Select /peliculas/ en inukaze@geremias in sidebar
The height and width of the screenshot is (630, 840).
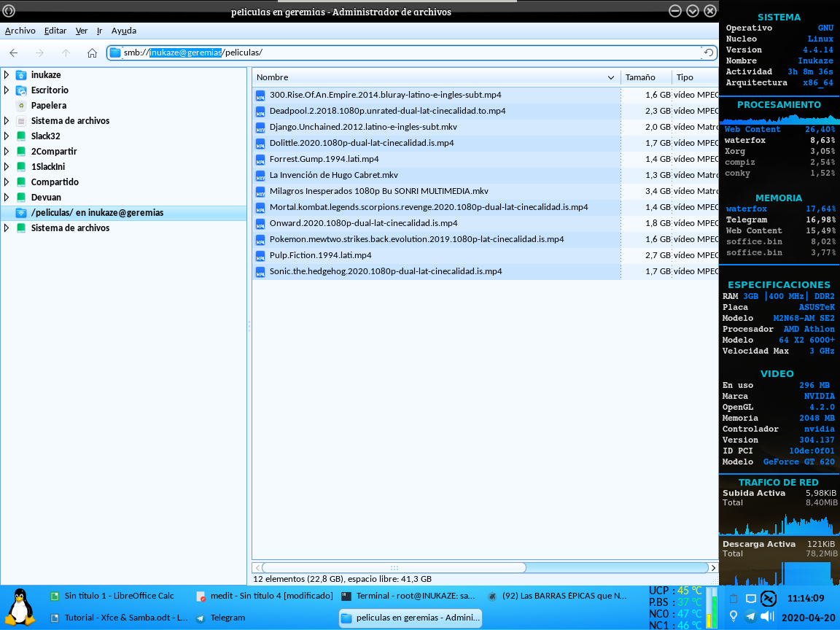[123, 213]
